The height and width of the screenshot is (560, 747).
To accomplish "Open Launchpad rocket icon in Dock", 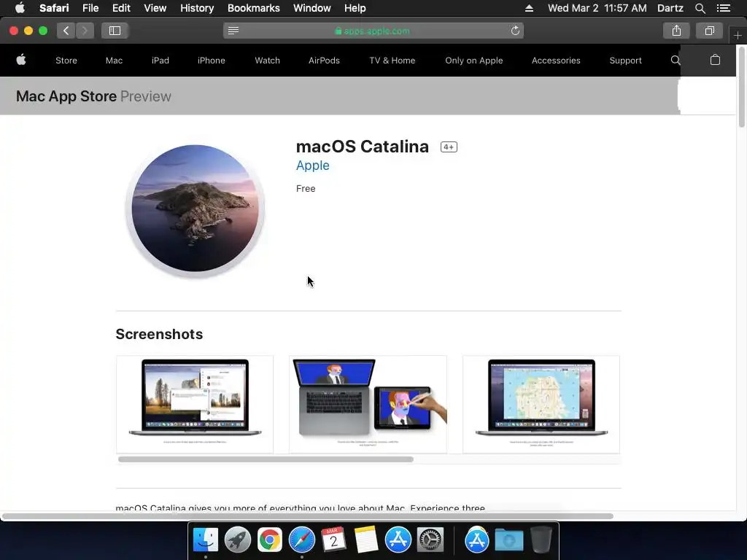I will [237, 540].
